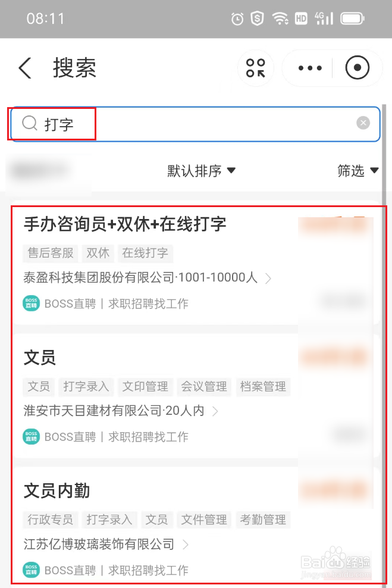The height and width of the screenshot is (588, 392).
Task: Tap the BOSS直聘 logo under 文员 listing
Action: tap(31, 436)
